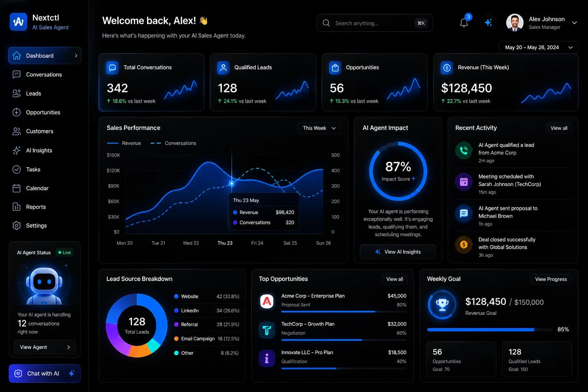Click the LinkedIn legend row label
The height and width of the screenshot is (392, 588).
(x=190, y=310)
